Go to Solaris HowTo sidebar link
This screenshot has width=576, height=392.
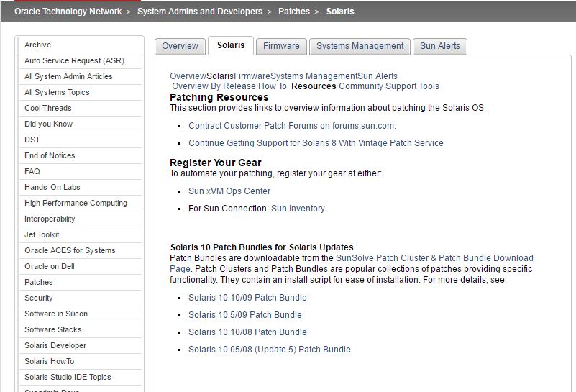pos(80,361)
